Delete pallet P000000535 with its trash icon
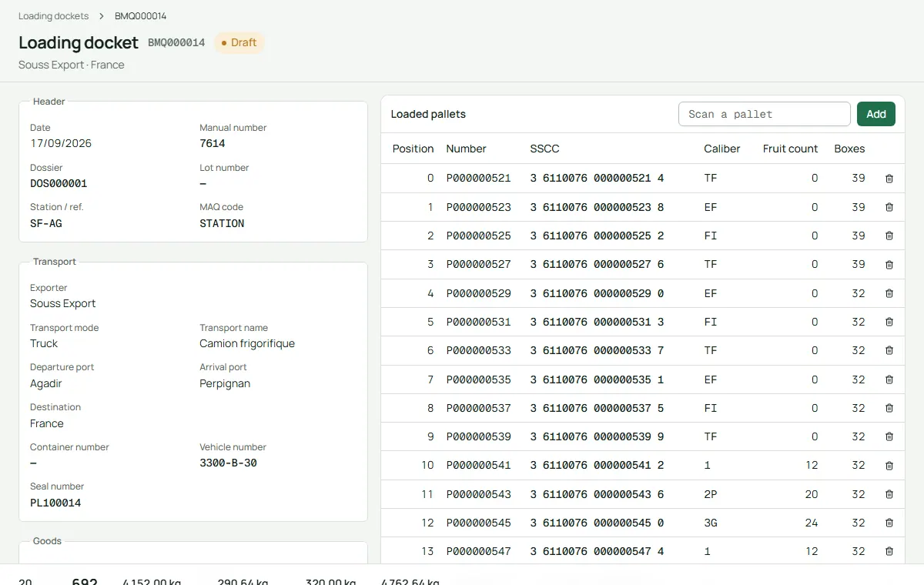924x585 pixels. (x=889, y=379)
